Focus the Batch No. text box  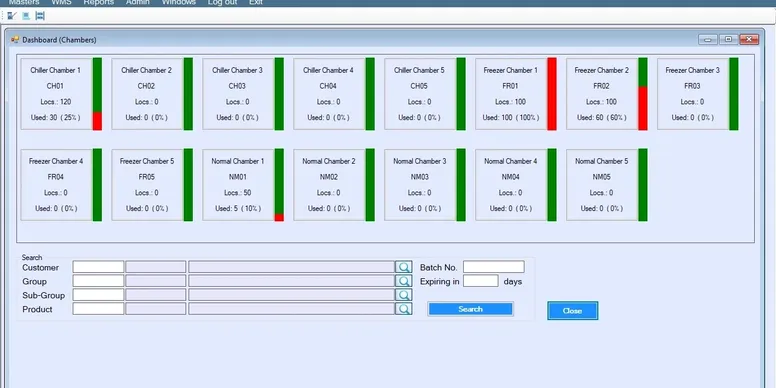pyautogui.click(x=493, y=267)
